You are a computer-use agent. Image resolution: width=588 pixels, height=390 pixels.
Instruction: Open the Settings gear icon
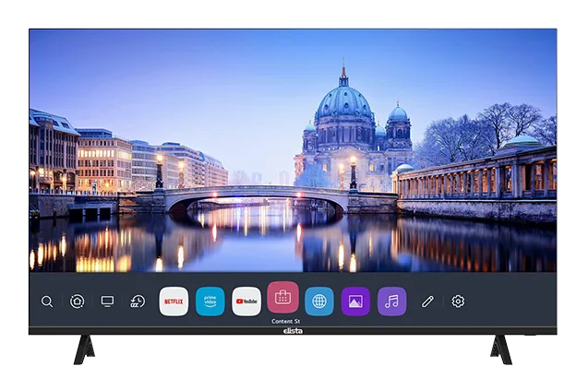(x=458, y=301)
